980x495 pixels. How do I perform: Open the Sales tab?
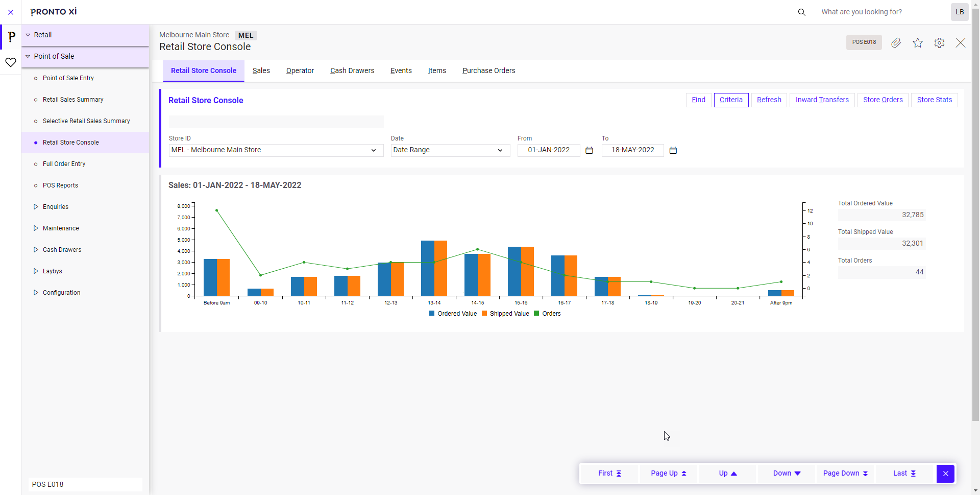pos(261,70)
